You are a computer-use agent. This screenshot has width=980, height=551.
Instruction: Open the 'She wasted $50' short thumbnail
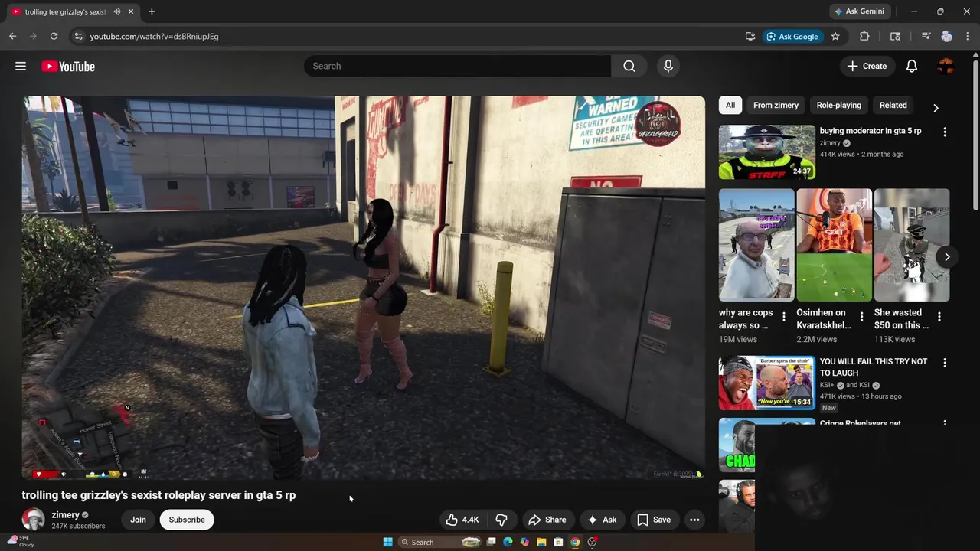click(912, 245)
